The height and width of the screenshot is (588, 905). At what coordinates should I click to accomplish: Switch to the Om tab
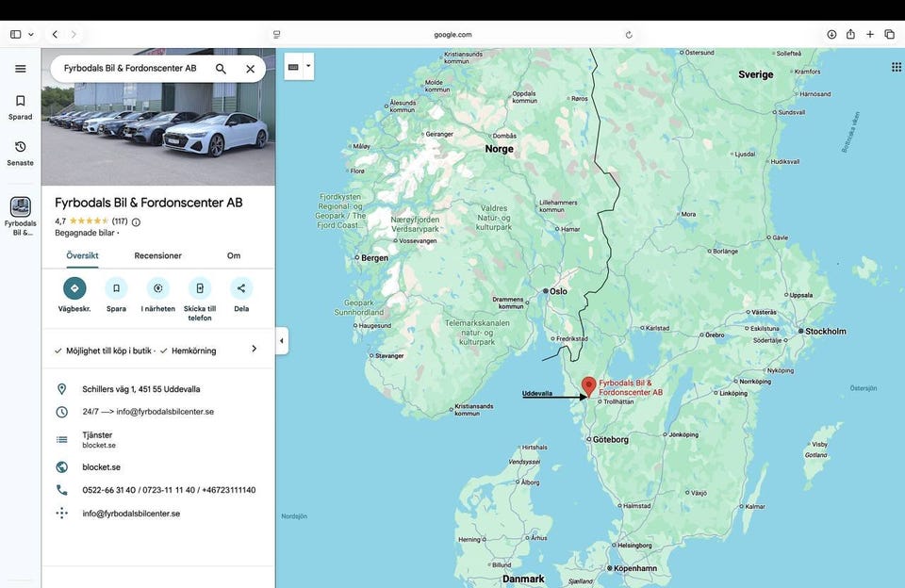[x=233, y=255]
